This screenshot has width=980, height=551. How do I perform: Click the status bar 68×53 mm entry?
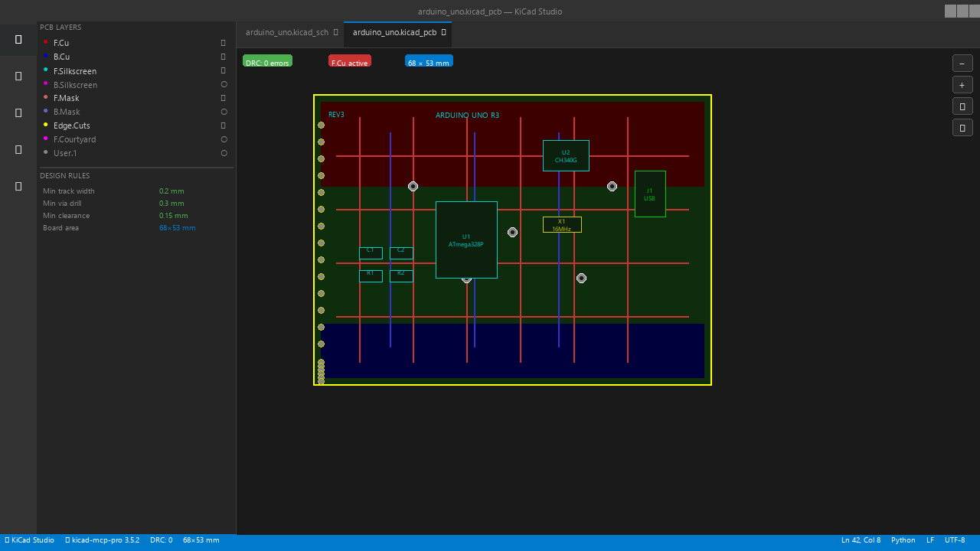201,540
